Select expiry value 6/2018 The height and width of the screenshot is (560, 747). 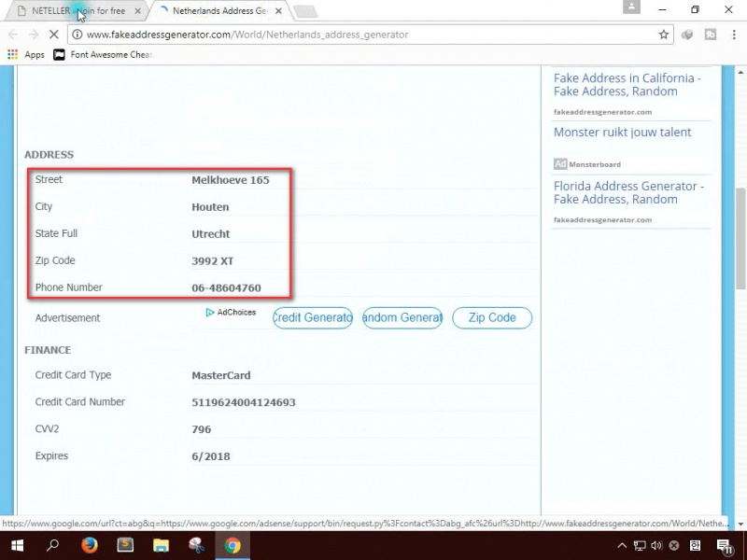click(x=211, y=456)
